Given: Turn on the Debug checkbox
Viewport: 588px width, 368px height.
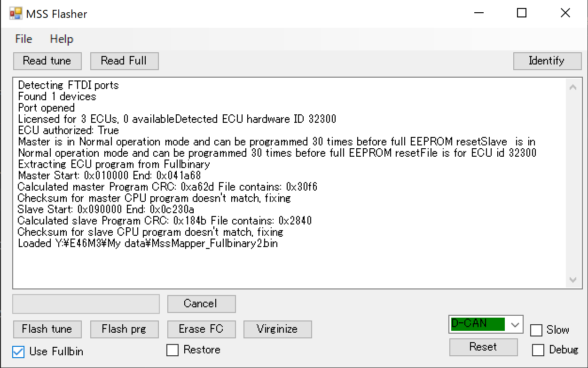Looking at the screenshot, I should (x=538, y=350).
